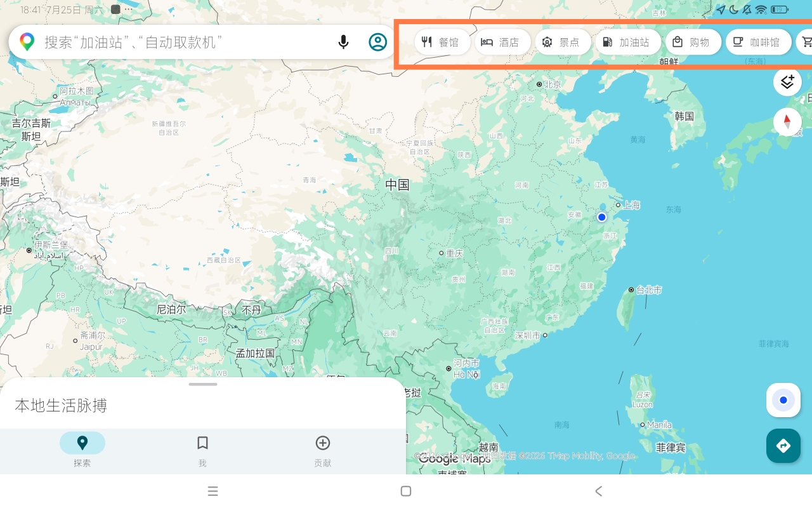
Task: Select the 餐馆 restaurants chip
Action: (442, 43)
